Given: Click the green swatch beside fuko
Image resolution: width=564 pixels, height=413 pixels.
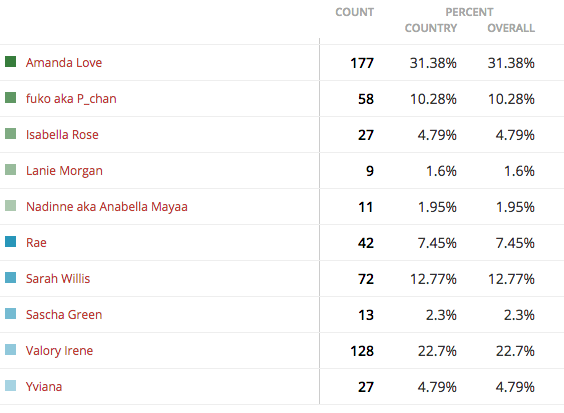Looking at the screenshot, I should (x=10, y=97).
